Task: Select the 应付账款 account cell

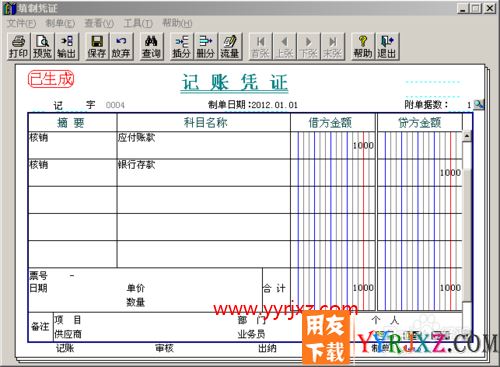Action: [x=204, y=145]
